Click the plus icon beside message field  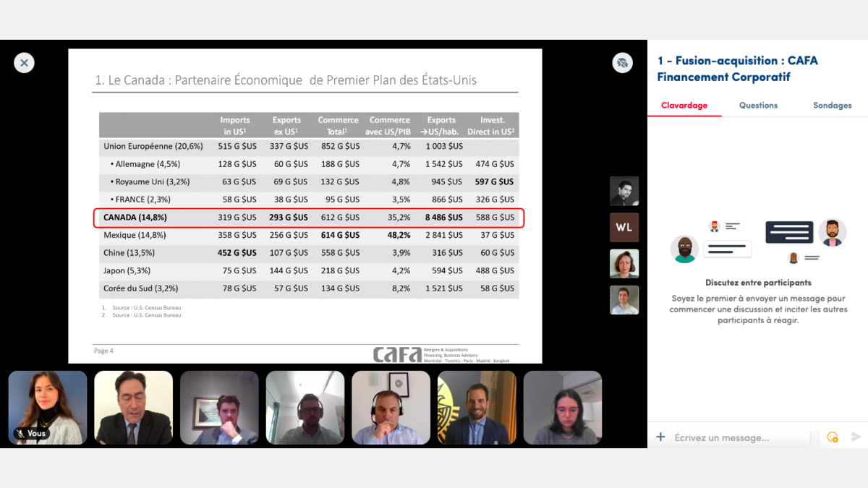coord(660,437)
